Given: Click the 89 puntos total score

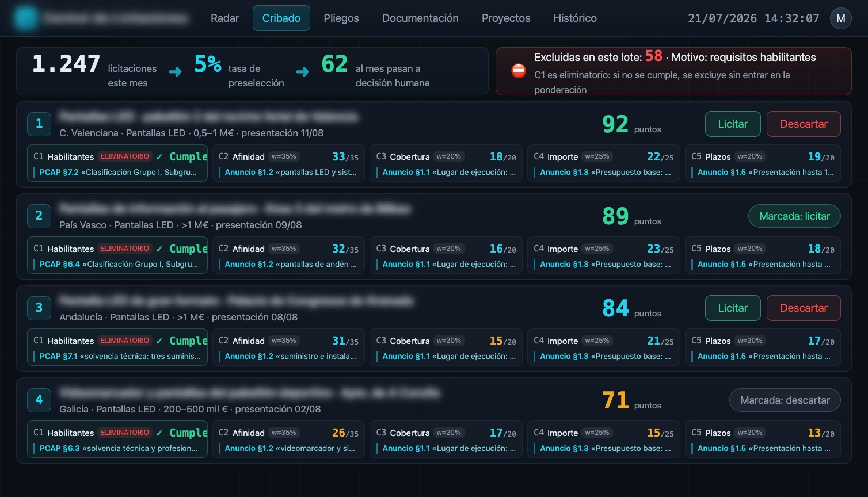Looking at the screenshot, I should (631, 216).
